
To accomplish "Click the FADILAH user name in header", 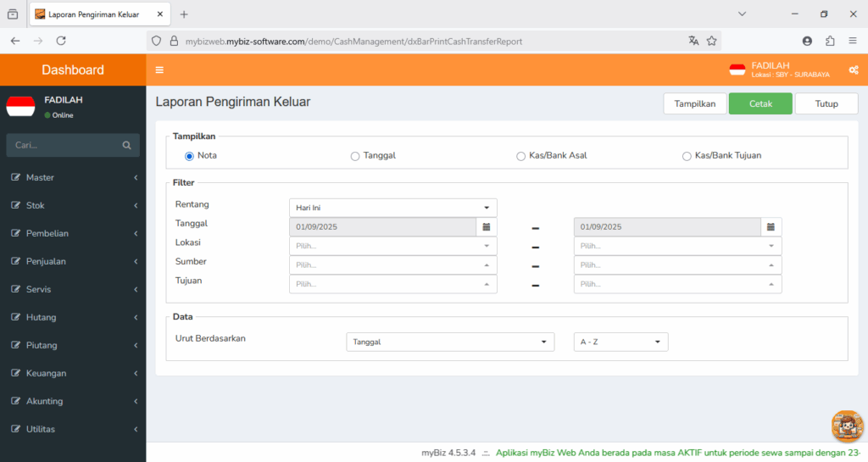I will click(771, 65).
